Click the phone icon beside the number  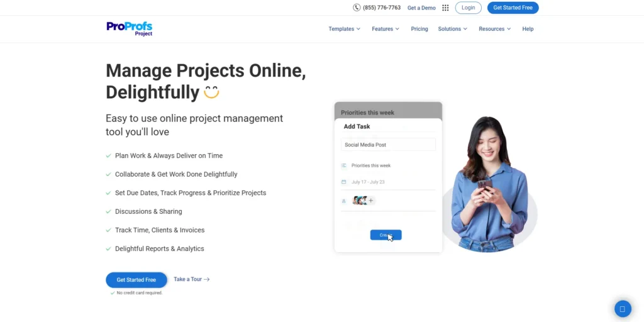click(x=357, y=8)
